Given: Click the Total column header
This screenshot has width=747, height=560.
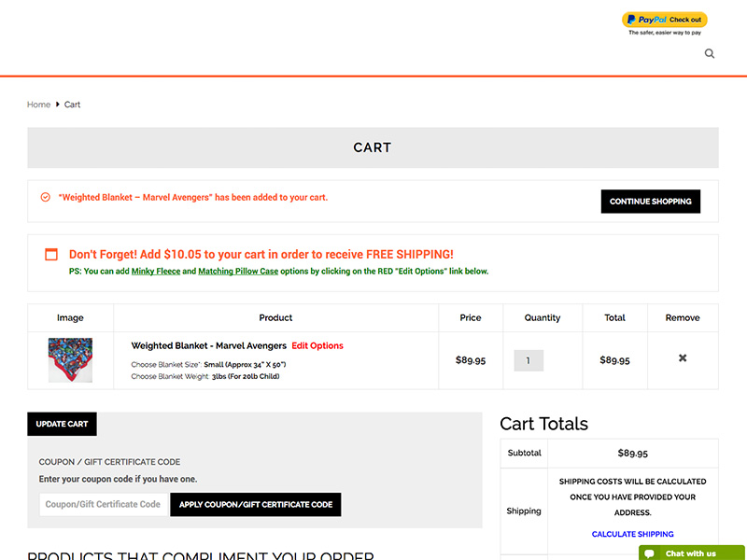Looking at the screenshot, I should click(615, 317).
